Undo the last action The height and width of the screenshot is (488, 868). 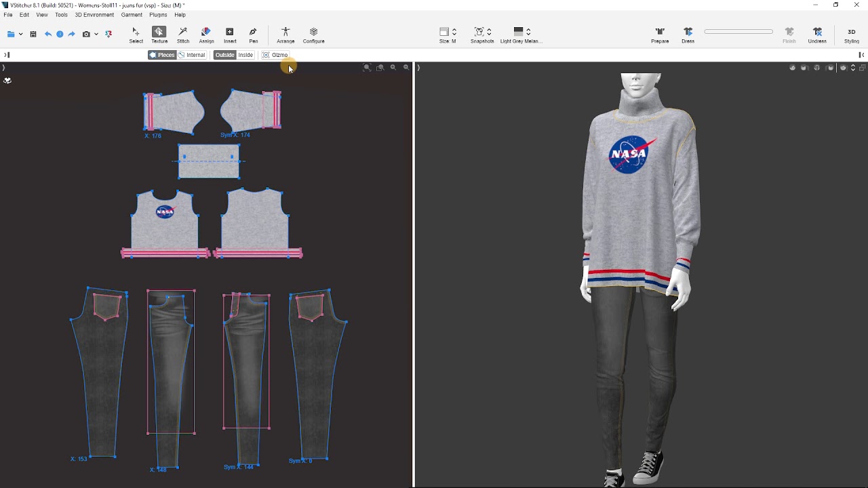pyautogui.click(x=48, y=34)
